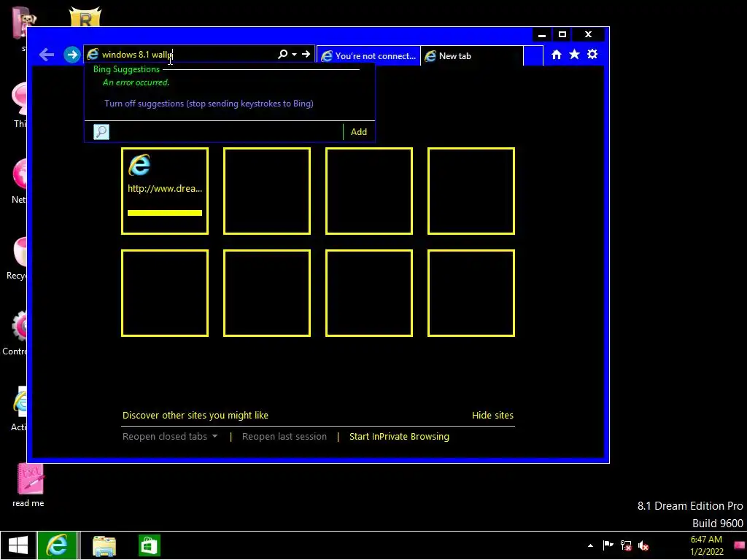Screen dimensions: 747x560
Task: Close the Internet Explorer window
Action: click(x=589, y=35)
